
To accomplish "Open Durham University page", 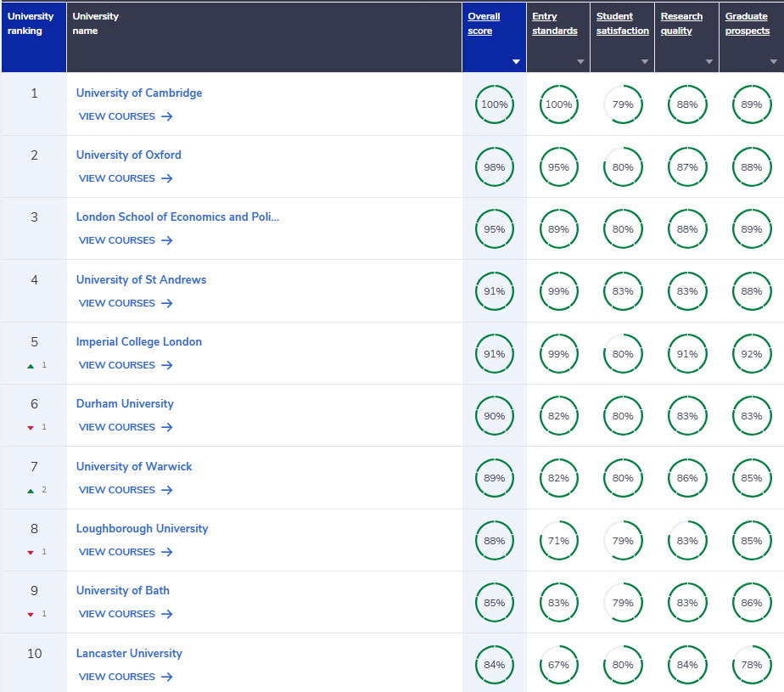I will click(x=125, y=404).
